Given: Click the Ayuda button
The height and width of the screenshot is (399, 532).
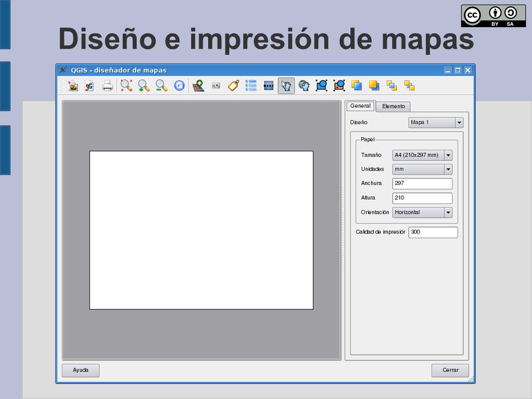Looking at the screenshot, I should point(80,370).
